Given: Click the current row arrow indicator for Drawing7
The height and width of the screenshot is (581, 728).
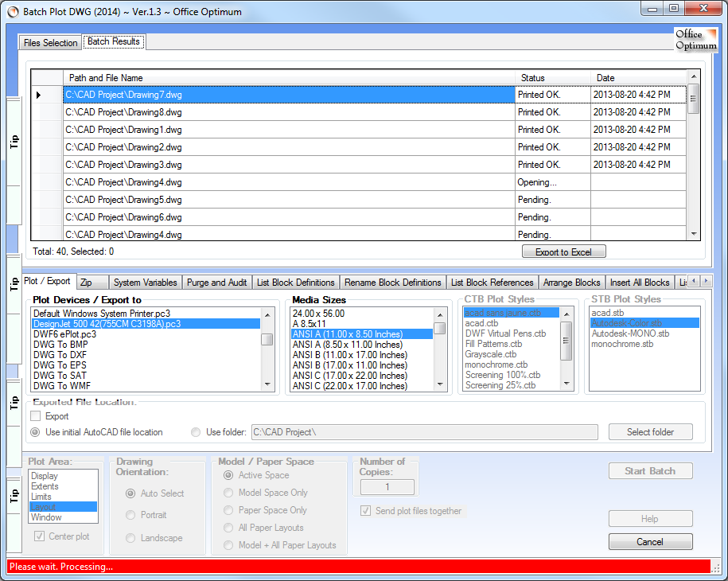Looking at the screenshot, I should (38, 95).
